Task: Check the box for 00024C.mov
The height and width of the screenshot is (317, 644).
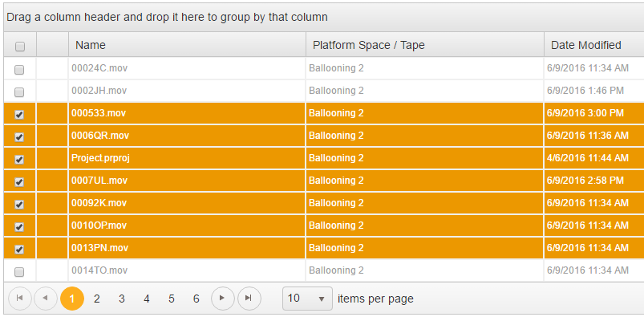Action: [x=19, y=71]
